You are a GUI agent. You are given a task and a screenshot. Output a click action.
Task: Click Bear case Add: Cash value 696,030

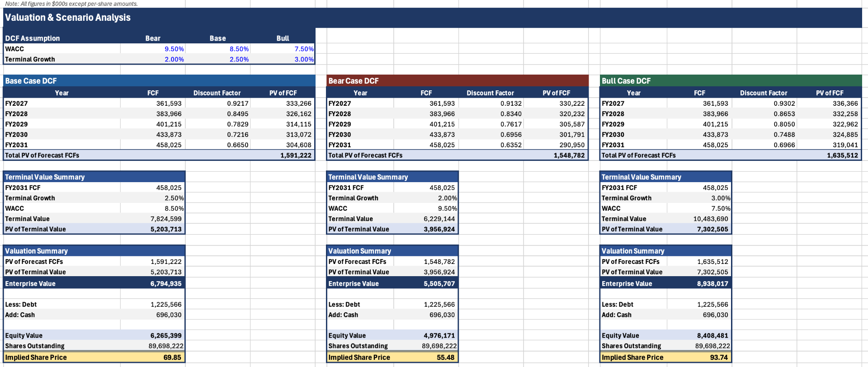442,315
